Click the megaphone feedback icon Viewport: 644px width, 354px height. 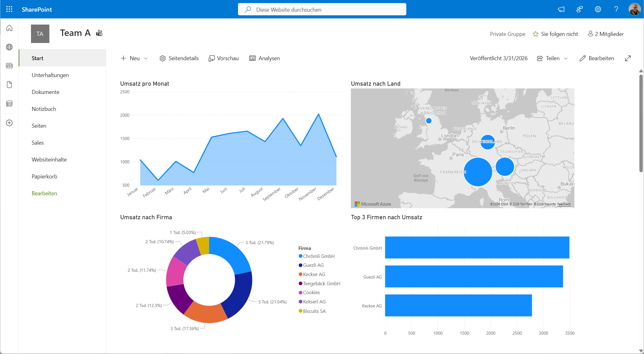pyautogui.click(x=561, y=9)
